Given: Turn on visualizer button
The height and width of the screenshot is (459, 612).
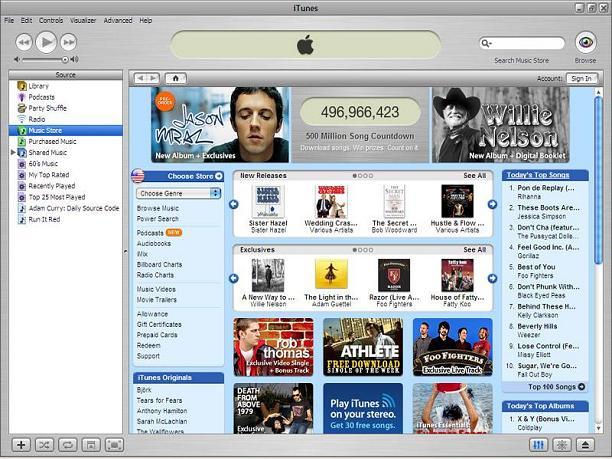Looking at the screenshot, I should tap(562, 445).
